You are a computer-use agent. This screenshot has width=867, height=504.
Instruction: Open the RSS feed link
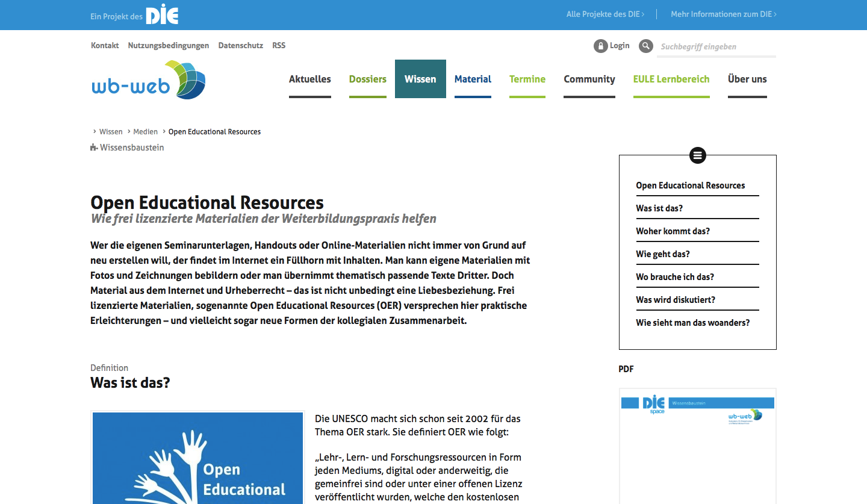tap(278, 46)
